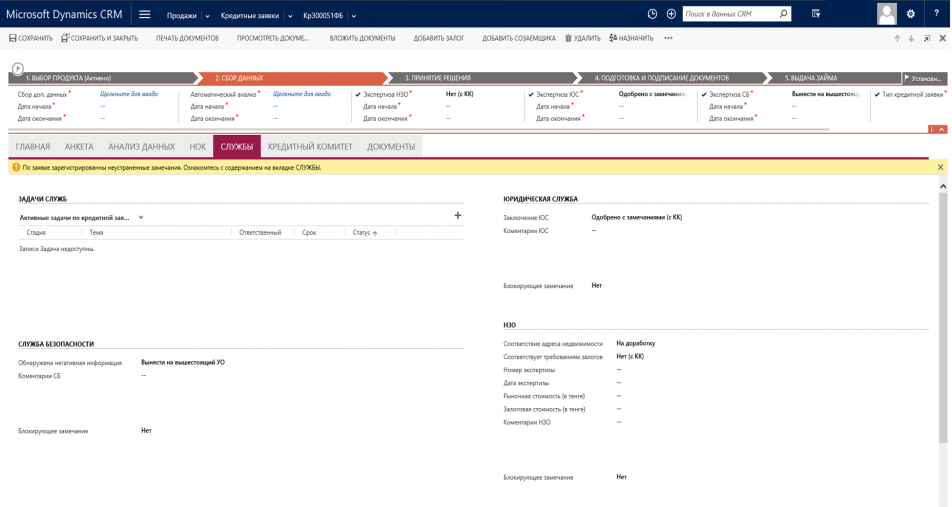Viewport: 952px width, 507px height.
Task: Expand the Кредитные заявки dropdown
Action: [x=291, y=16]
